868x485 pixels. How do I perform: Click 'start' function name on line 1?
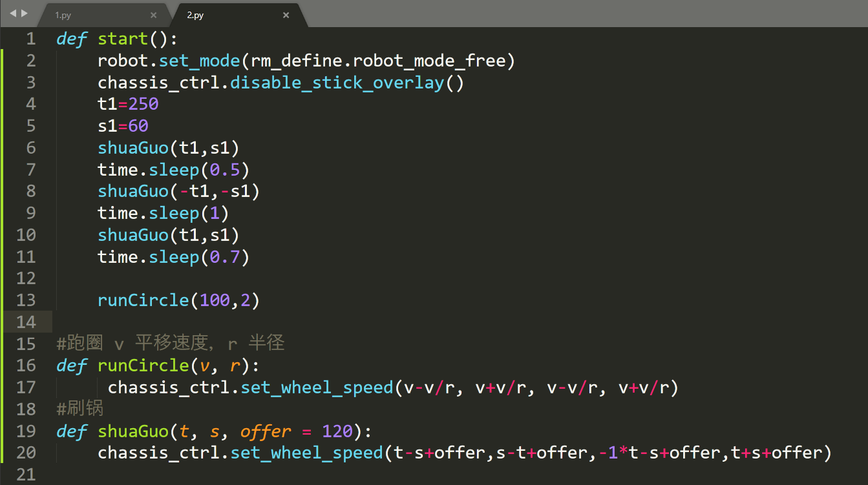click(123, 39)
